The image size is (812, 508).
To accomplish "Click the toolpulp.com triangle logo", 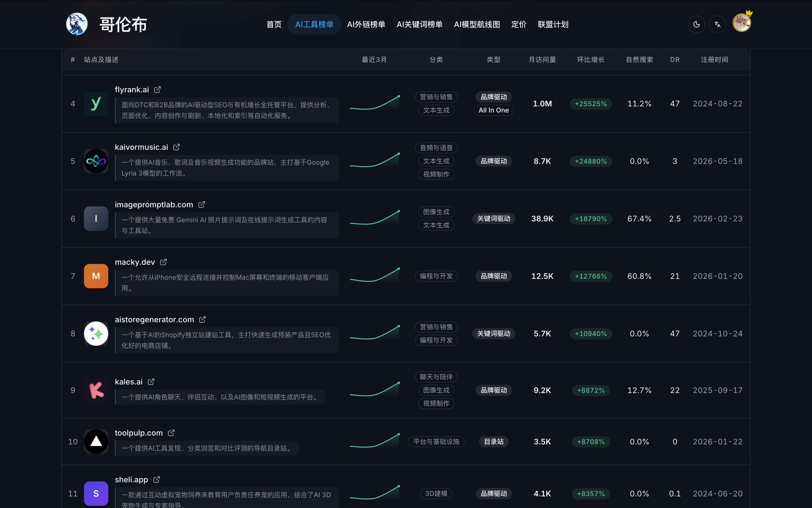I will pos(96,441).
